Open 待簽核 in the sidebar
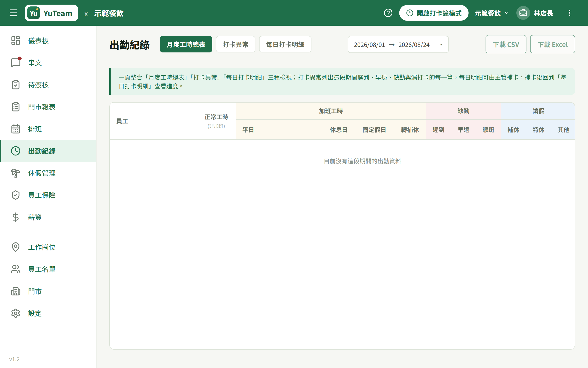Image resolution: width=588 pixels, height=368 pixels. coord(48,85)
